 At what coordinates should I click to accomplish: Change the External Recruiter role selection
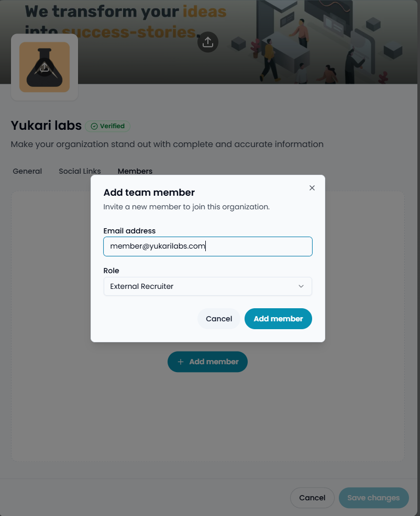(x=207, y=286)
